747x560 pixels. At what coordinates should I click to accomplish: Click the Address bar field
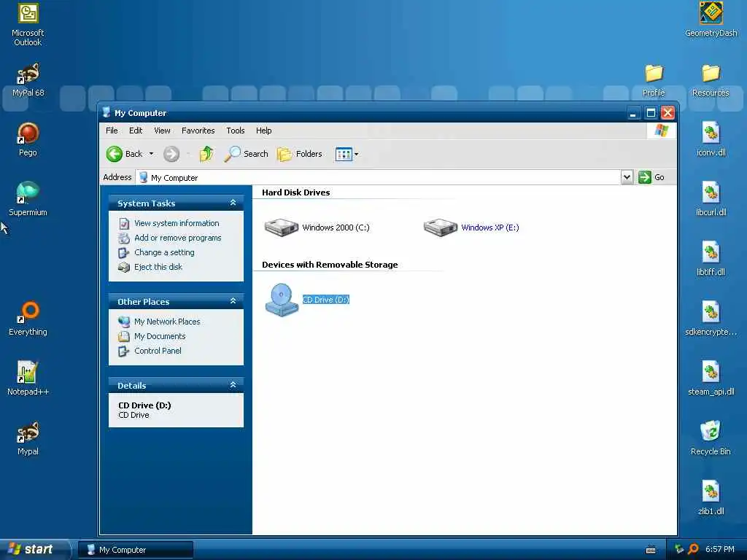(379, 178)
